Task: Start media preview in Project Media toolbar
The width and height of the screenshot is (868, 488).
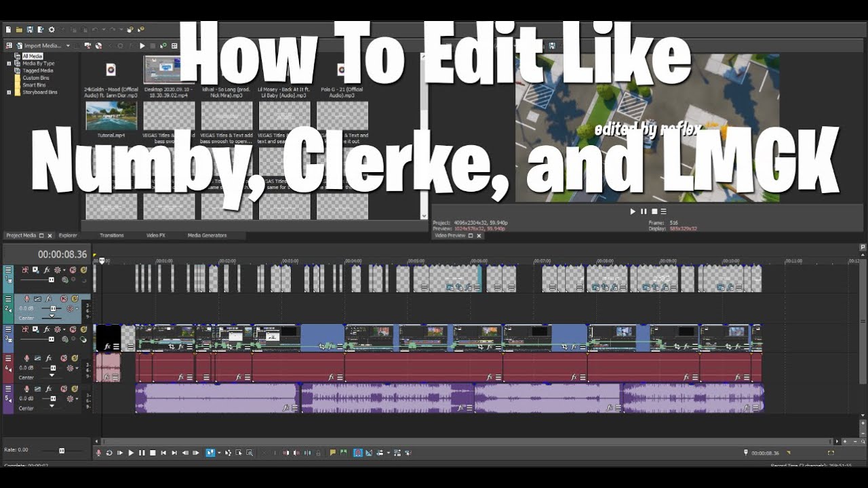Action: pyautogui.click(x=142, y=46)
